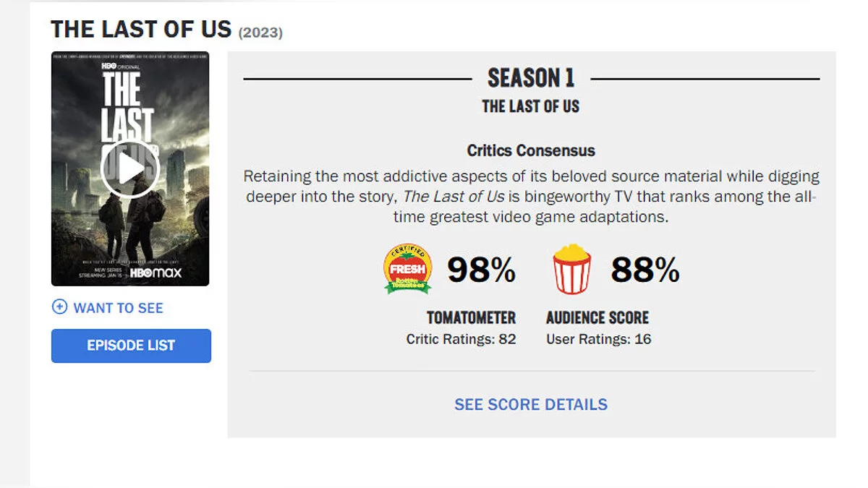Add the show via the Want to See text

[x=118, y=308]
